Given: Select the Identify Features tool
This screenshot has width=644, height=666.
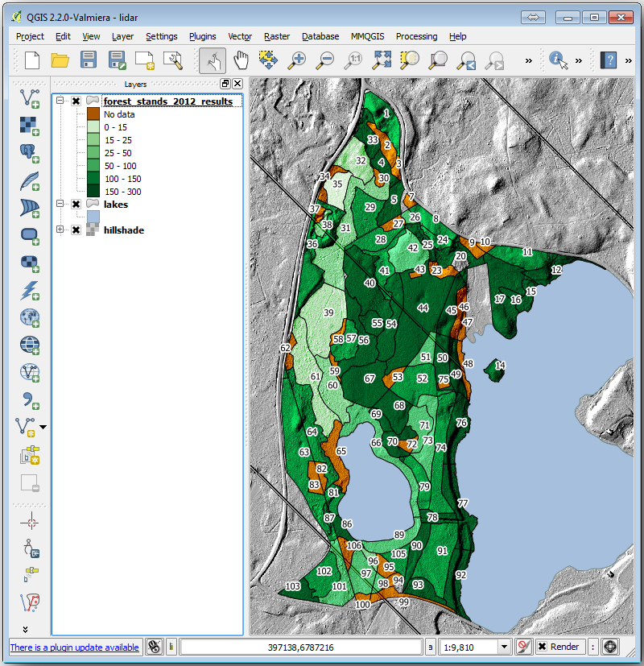Looking at the screenshot, I should point(559,60).
